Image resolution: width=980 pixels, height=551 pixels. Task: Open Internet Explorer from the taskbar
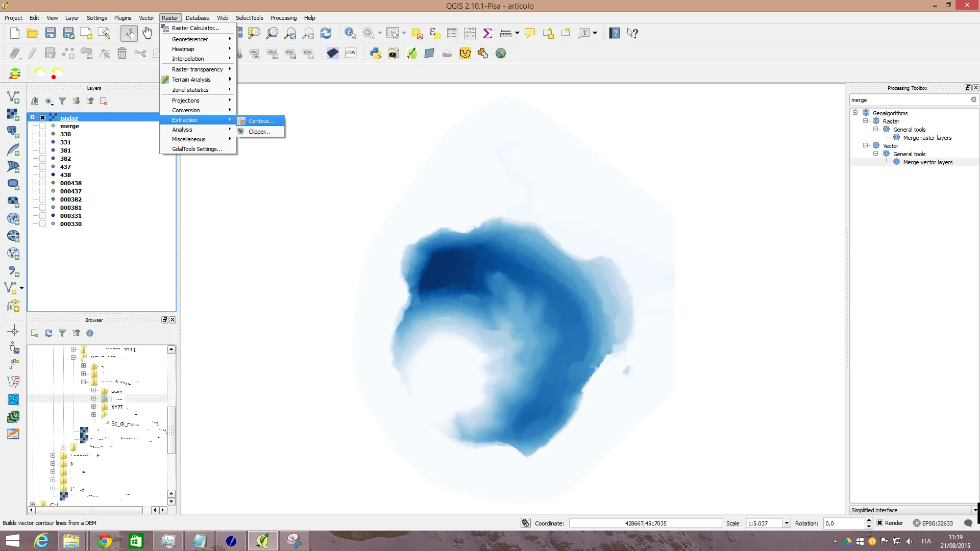point(41,541)
